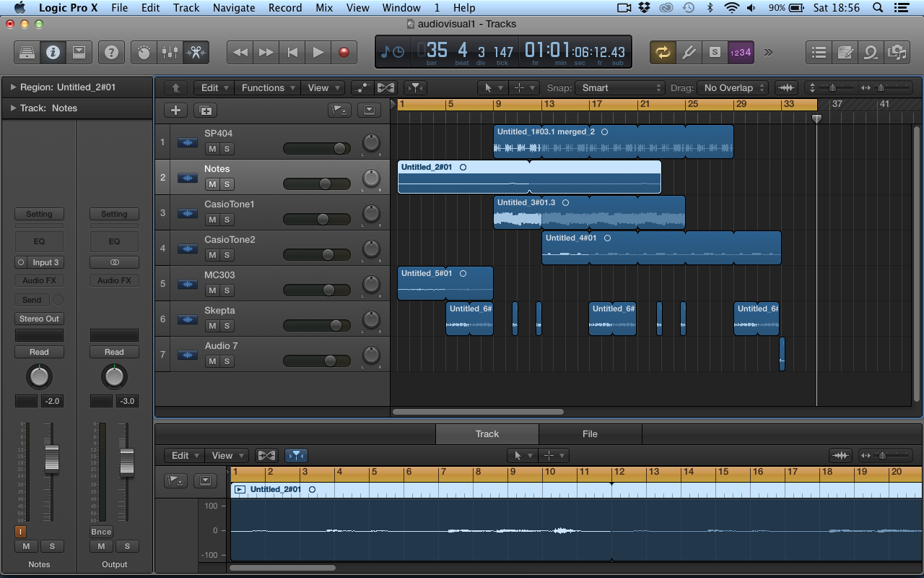Expand the Region Untitled_2#01 inspector

coord(14,87)
